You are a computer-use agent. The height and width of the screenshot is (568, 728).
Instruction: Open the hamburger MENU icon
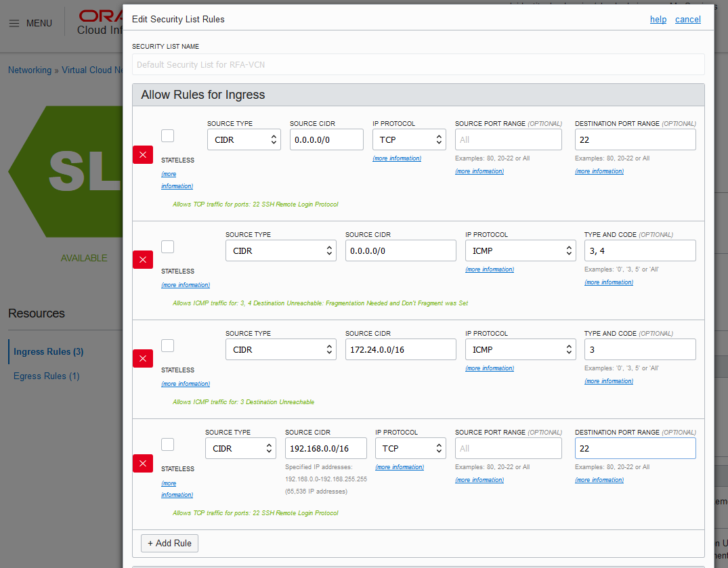tap(14, 23)
